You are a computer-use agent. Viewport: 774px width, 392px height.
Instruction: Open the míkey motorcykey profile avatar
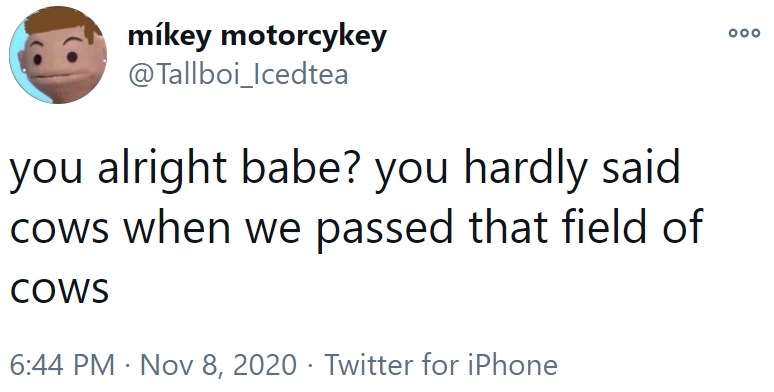tap(58, 55)
